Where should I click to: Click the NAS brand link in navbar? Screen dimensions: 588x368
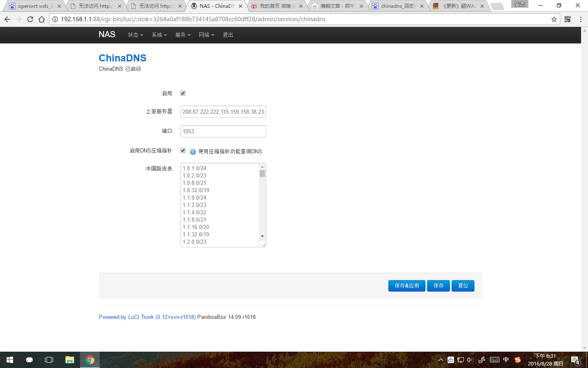pos(107,35)
